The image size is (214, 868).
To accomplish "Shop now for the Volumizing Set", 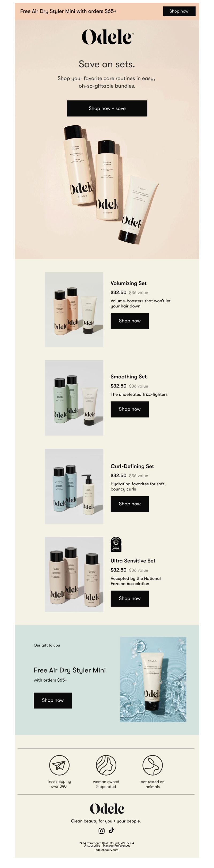I will 130,321.
